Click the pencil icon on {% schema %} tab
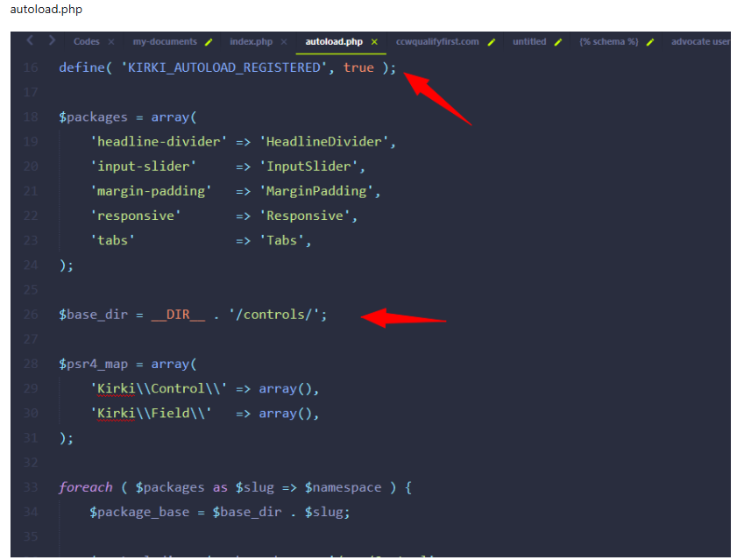 point(650,42)
